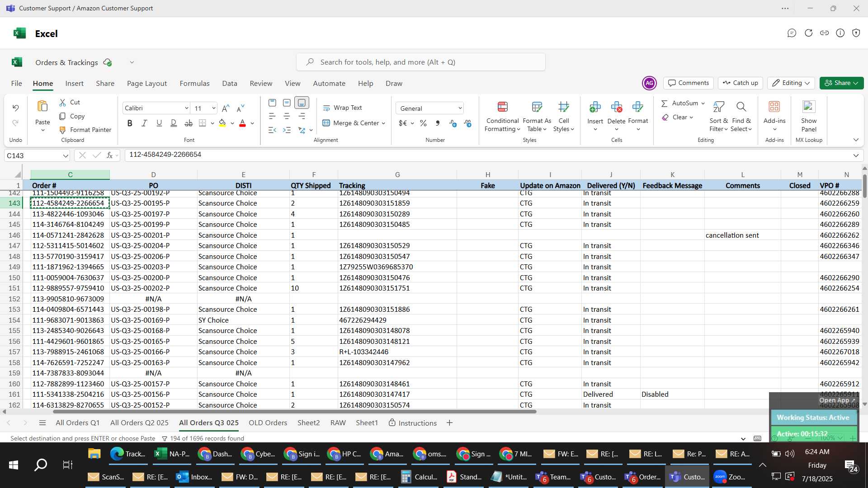Click the Delete cells icon
Image resolution: width=868 pixels, height=488 pixels.
click(616, 107)
